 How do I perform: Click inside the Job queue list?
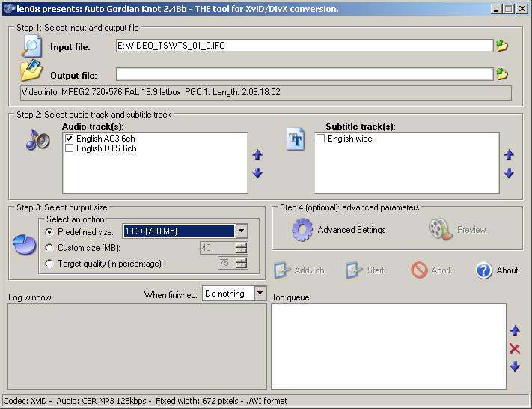pos(388,346)
